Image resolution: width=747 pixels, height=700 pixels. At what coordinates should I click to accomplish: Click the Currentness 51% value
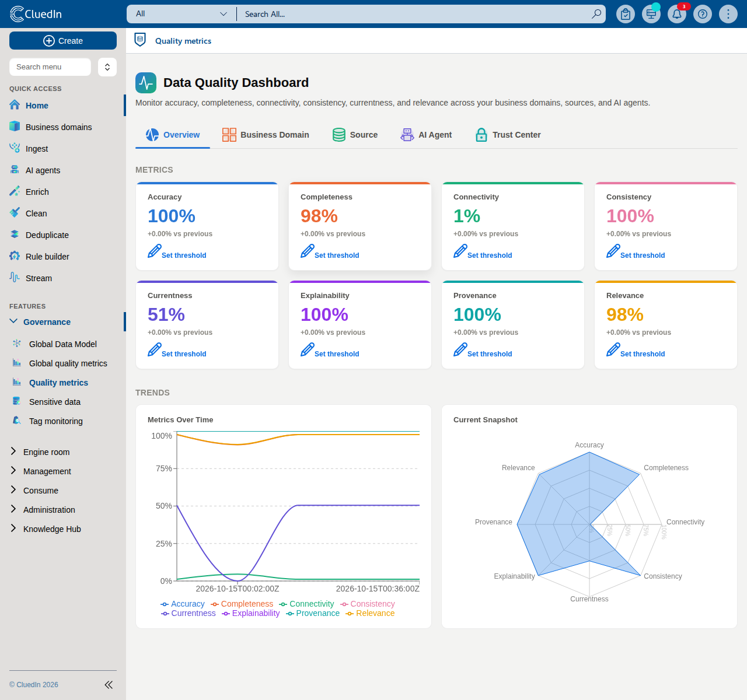[166, 314]
